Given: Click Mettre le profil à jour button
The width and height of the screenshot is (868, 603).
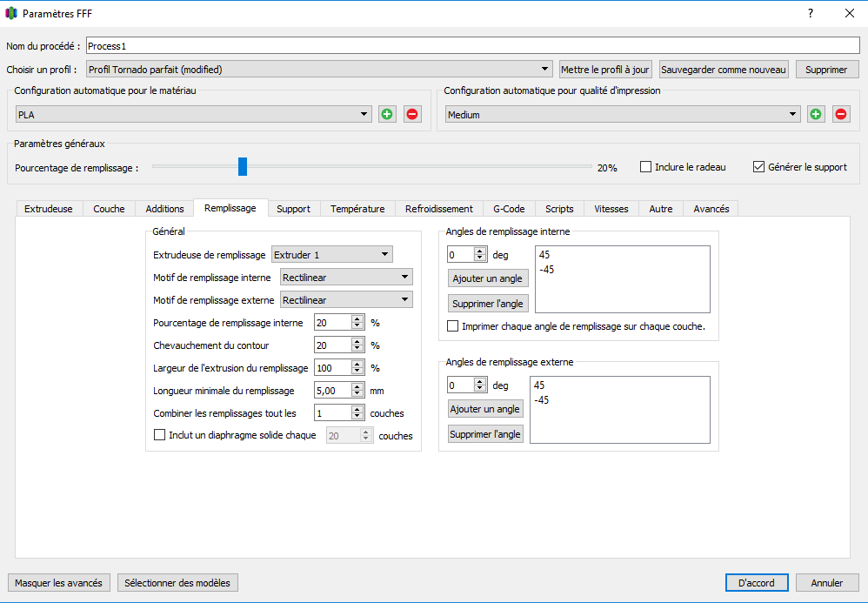Looking at the screenshot, I should point(605,70).
